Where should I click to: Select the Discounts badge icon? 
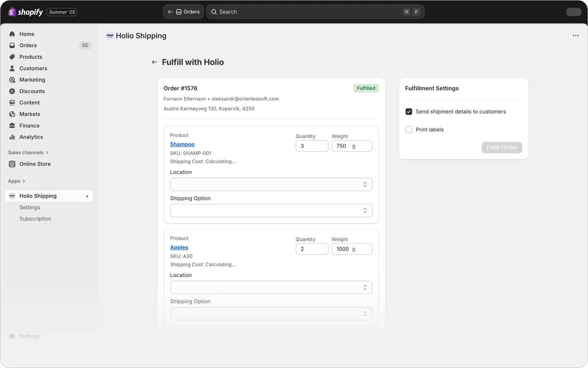tap(12, 91)
